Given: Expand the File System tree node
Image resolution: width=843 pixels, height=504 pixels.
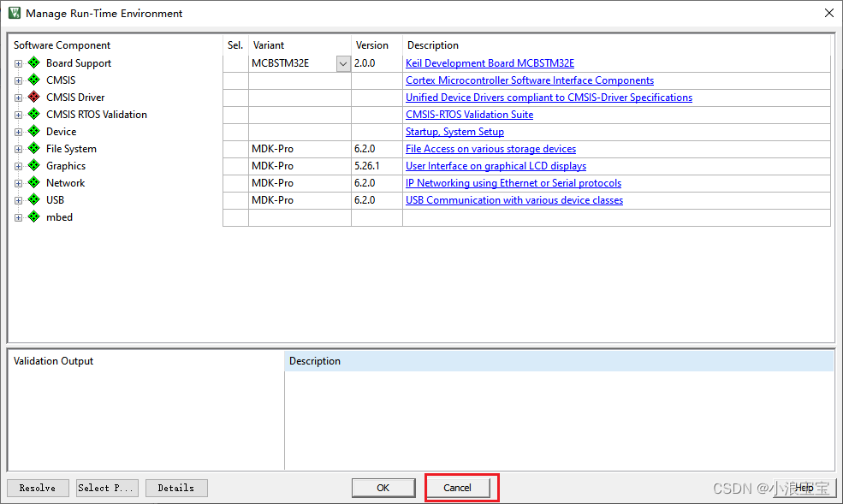Looking at the screenshot, I should 18,150.
